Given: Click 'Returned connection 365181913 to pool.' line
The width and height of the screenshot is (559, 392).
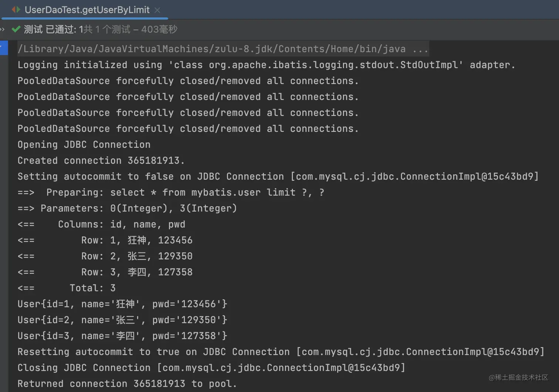Looking at the screenshot, I should point(127,384).
